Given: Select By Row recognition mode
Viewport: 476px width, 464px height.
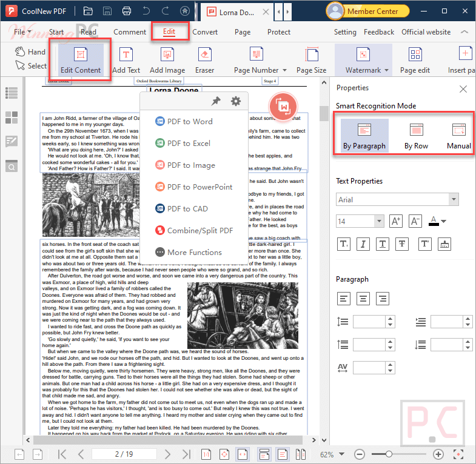Looking at the screenshot, I should (x=416, y=136).
